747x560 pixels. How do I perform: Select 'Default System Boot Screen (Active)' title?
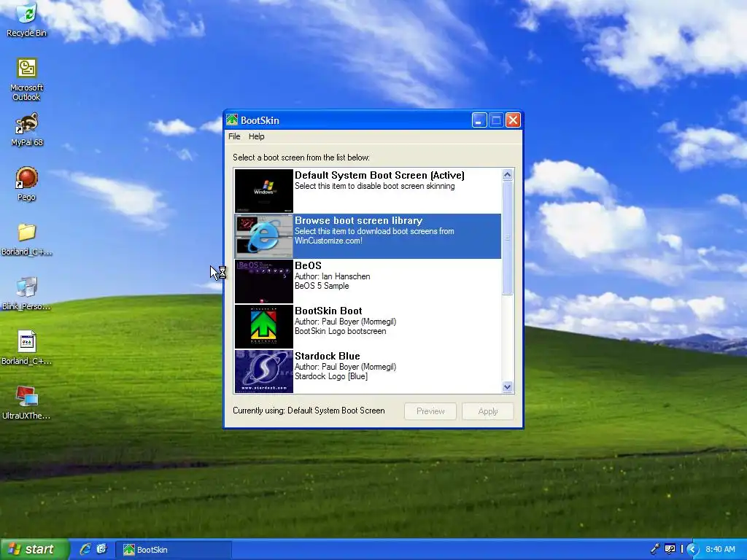(x=379, y=175)
